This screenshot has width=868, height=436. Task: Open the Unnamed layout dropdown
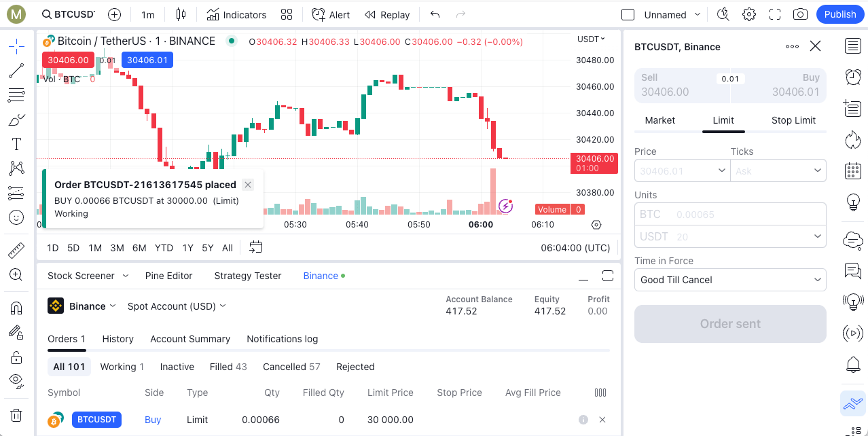coord(672,14)
